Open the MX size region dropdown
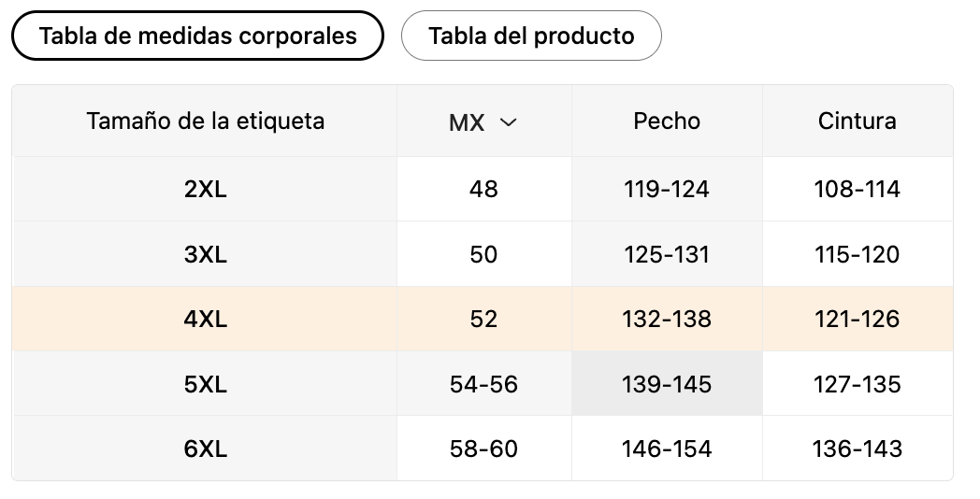The width and height of the screenshot is (980, 499). pos(483,121)
